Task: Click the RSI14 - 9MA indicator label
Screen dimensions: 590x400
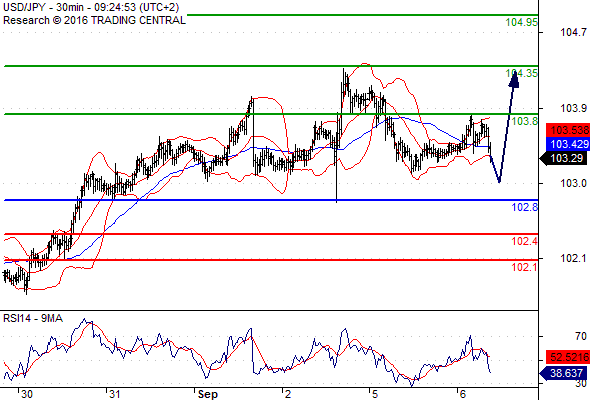Action: coord(33,318)
